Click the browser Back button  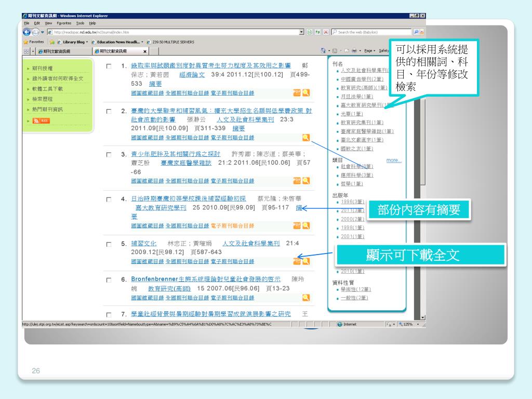point(27,32)
